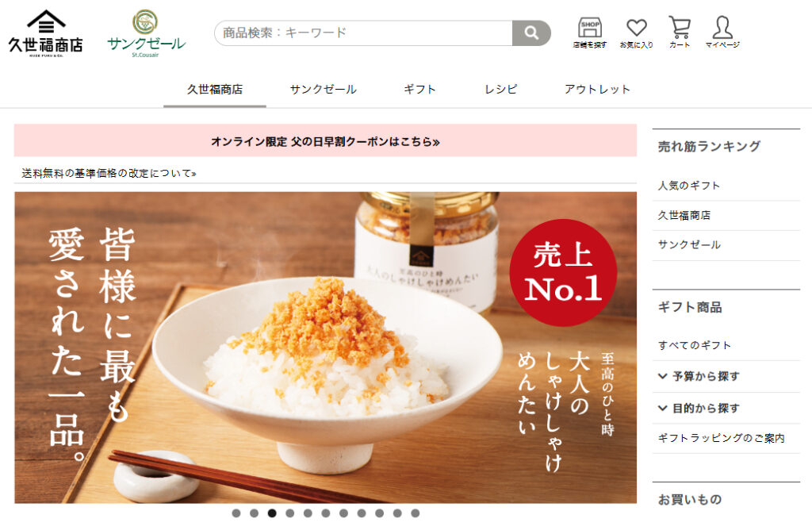Open the shop finder icon
Image resolution: width=812 pixels, height=530 pixels.
point(589,32)
